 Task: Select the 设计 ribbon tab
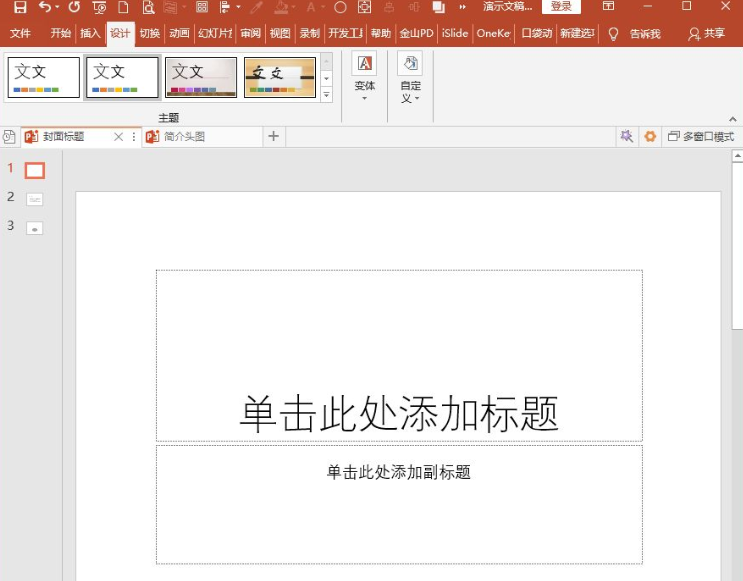(x=120, y=33)
